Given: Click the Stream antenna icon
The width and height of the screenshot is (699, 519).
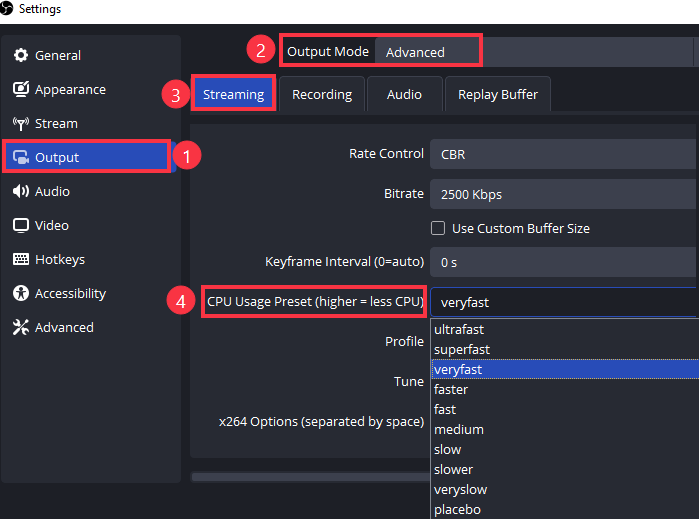Looking at the screenshot, I should coord(21,124).
